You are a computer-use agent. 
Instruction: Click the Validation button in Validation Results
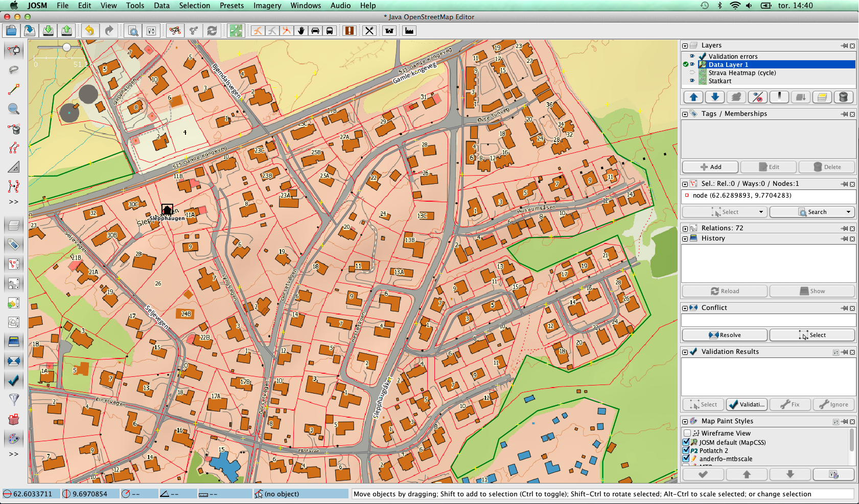coord(747,404)
